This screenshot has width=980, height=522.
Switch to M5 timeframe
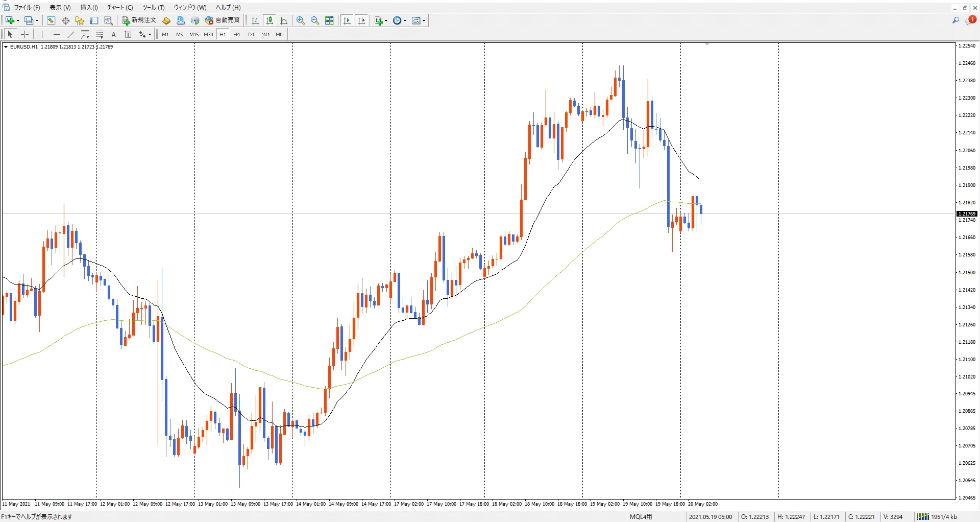[x=180, y=34]
